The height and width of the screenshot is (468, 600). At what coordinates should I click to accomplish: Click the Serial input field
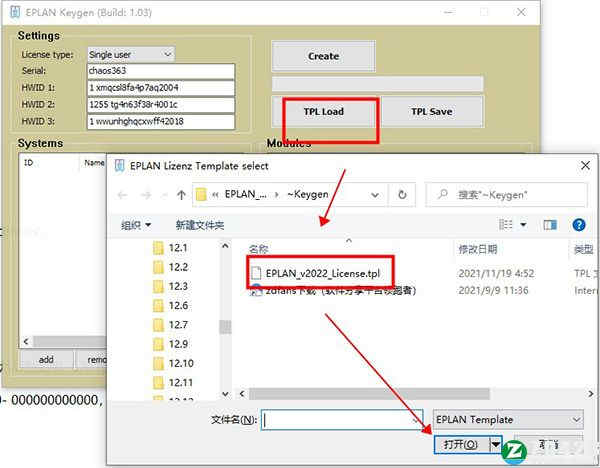[x=161, y=71]
